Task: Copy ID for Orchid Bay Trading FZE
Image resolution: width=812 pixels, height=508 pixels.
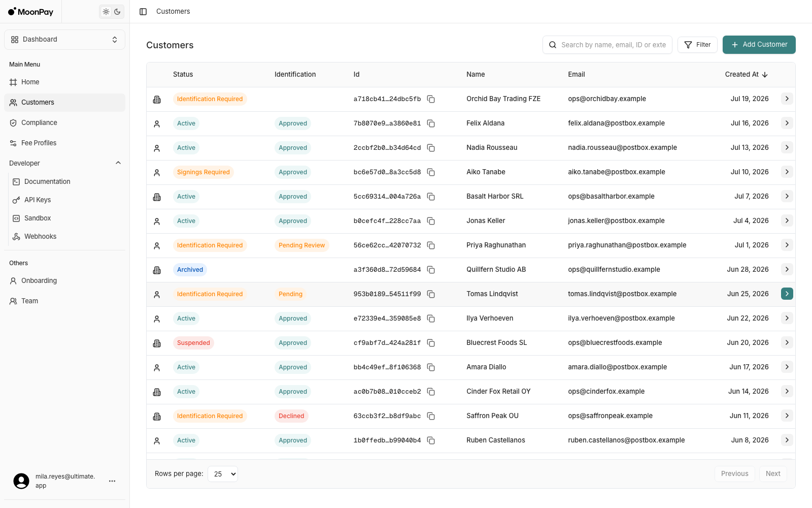Action: [x=431, y=99]
